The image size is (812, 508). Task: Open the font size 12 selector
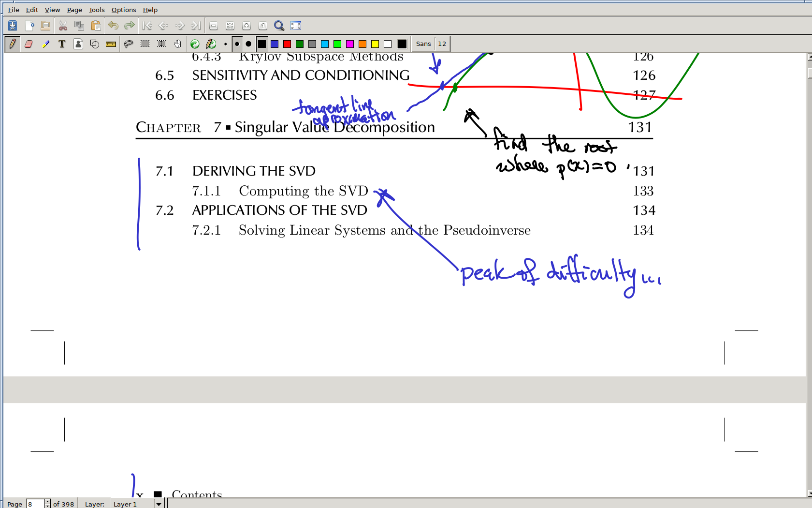(442, 44)
